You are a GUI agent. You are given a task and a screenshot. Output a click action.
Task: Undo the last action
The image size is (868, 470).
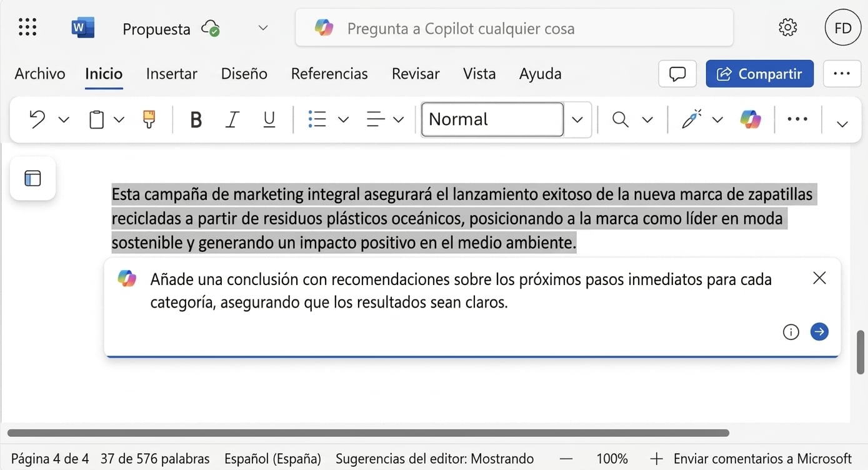[x=37, y=119]
